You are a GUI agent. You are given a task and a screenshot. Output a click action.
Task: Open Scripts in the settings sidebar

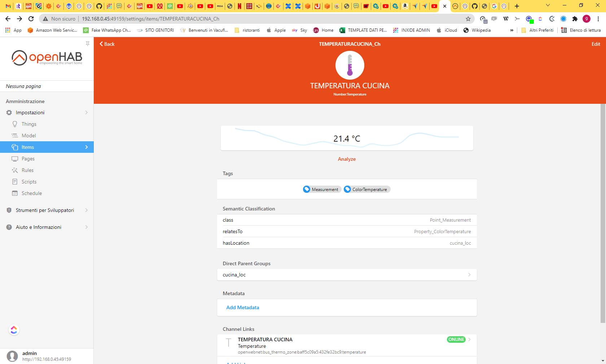[47, 182]
